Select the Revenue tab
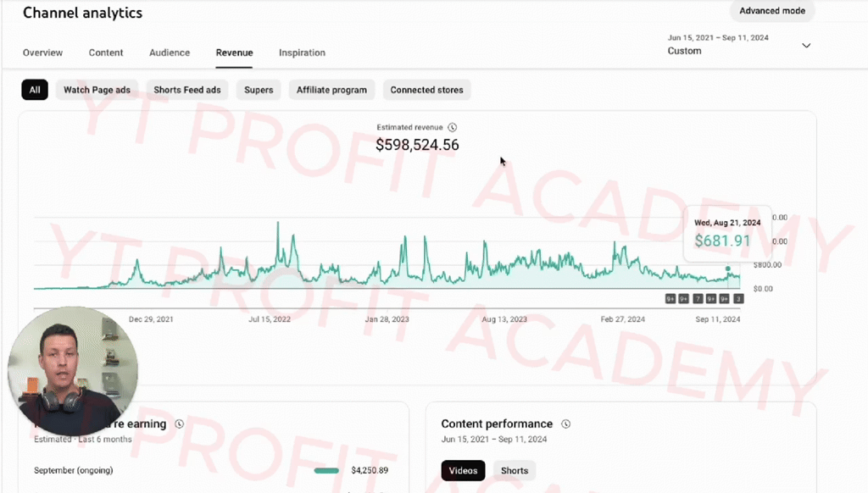The height and width of the screenshot is (493, 868). [x=234, y=53]
